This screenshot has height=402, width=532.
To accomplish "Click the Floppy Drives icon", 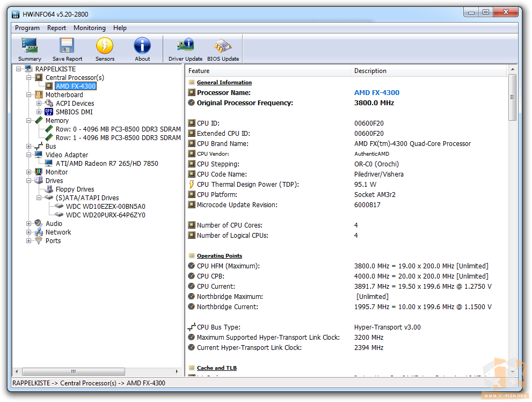I will 49,189.
